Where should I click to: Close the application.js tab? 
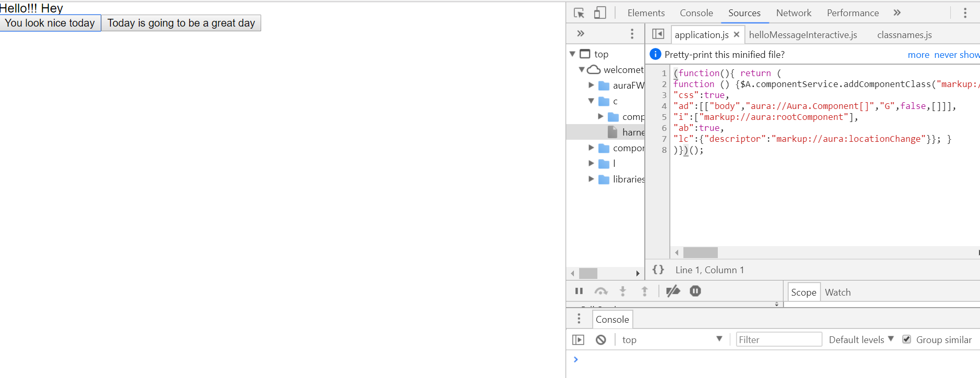(737, 34)
